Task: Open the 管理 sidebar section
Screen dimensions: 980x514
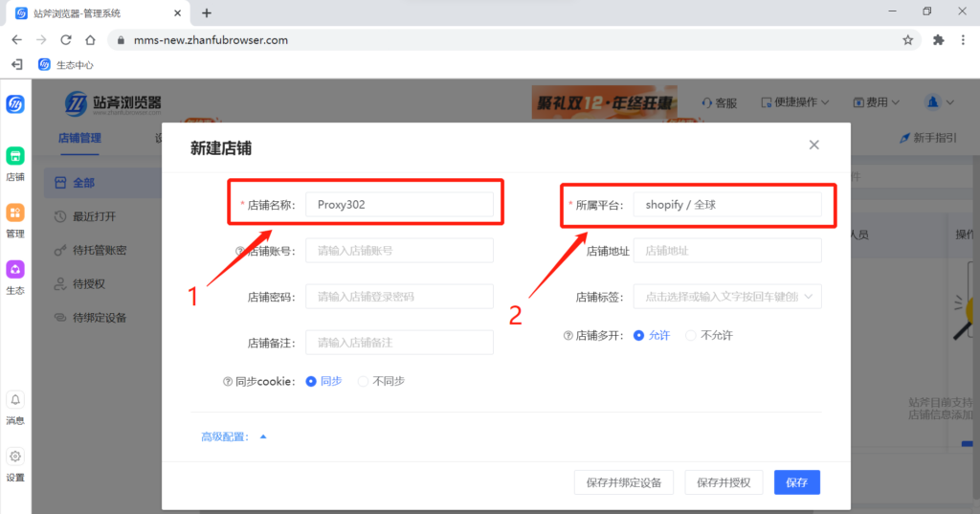Action: click(15, 221)
